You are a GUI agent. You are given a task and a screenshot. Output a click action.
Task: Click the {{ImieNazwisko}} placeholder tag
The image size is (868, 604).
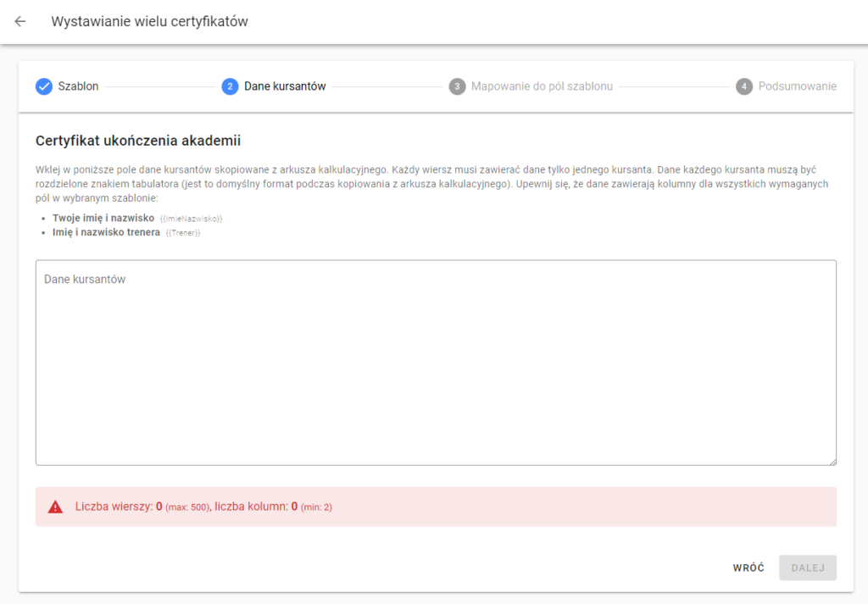(191, 219)
